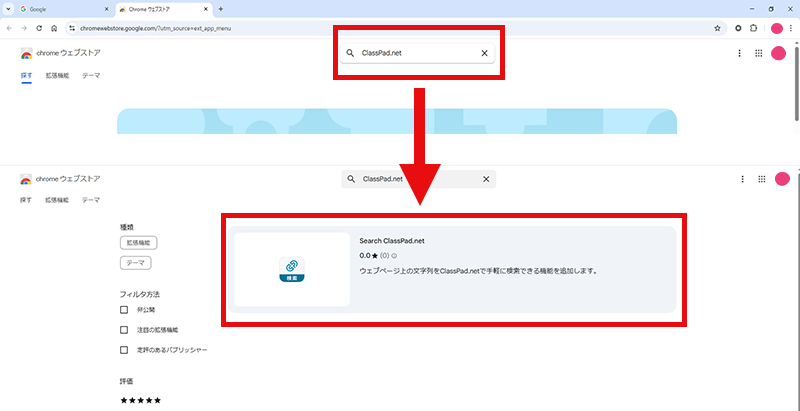
Task: Click the lower ClassPad.net search field
Action: point(418,179)
